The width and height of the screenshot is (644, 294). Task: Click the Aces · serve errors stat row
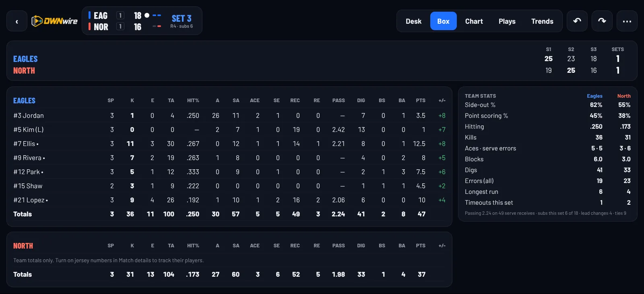pyautogui.click(x=548, y=148)
